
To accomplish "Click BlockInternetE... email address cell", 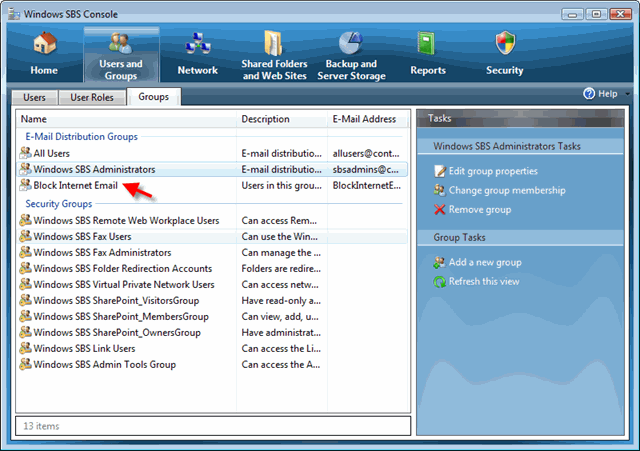I will tap(367, 185).
